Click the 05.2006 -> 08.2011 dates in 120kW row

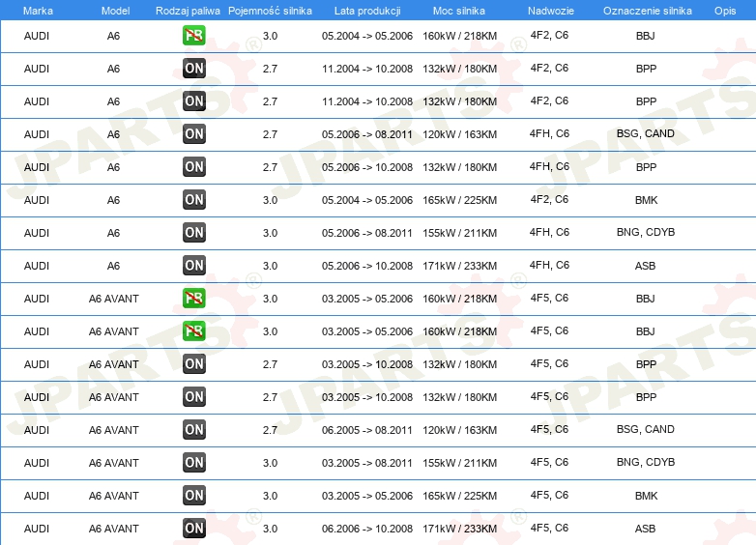tap(367, 134)
